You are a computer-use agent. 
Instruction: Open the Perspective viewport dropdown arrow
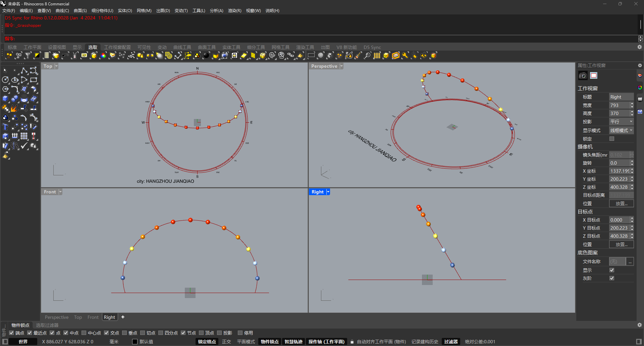[x=341, y=66]
